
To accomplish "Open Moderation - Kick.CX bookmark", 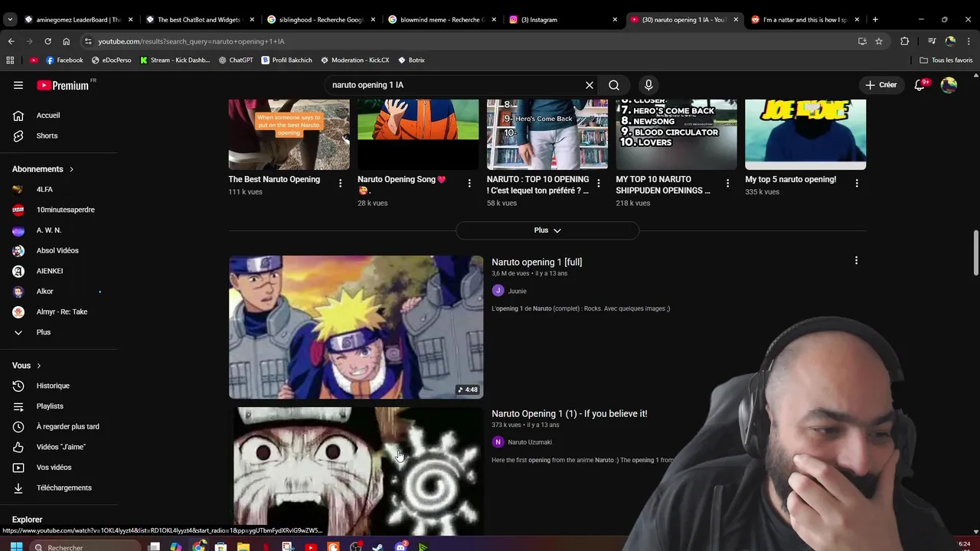I will pyautogui.click(x=355, y=60).
